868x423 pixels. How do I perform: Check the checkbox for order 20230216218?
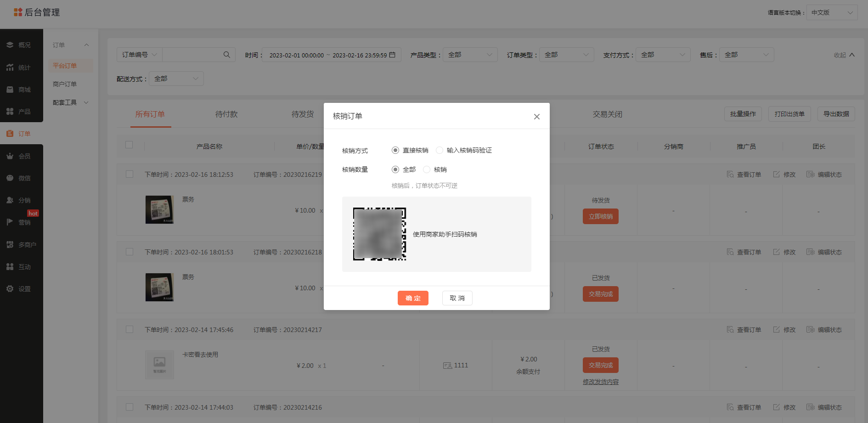coord(130,252)
